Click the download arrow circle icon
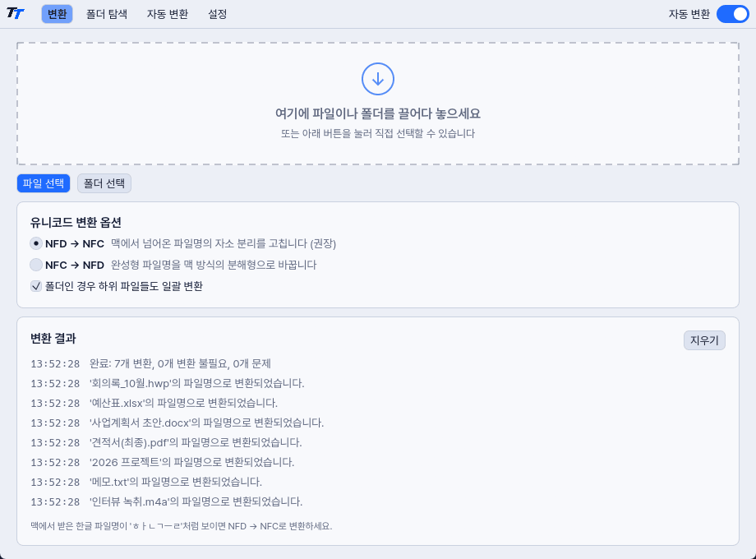The image size is (756, 559). click(x=378, y=79)
